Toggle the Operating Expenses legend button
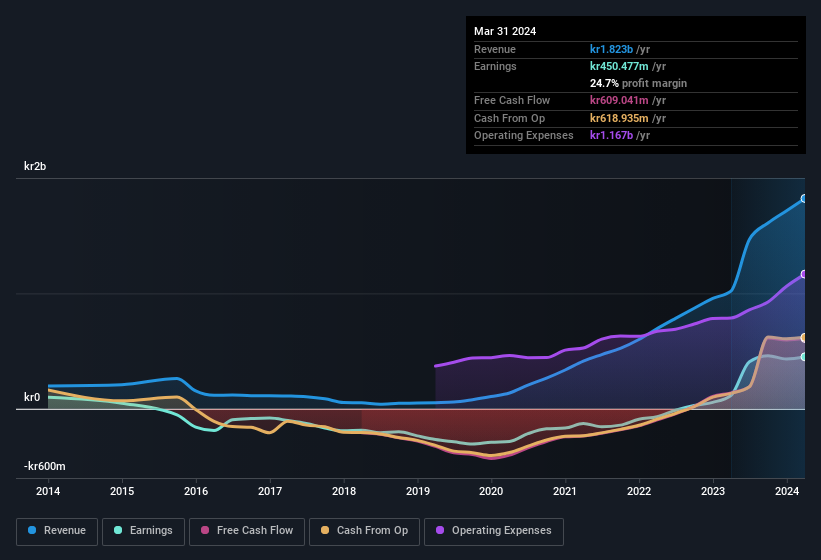The image size is (821, 560). tap(494, 531)
